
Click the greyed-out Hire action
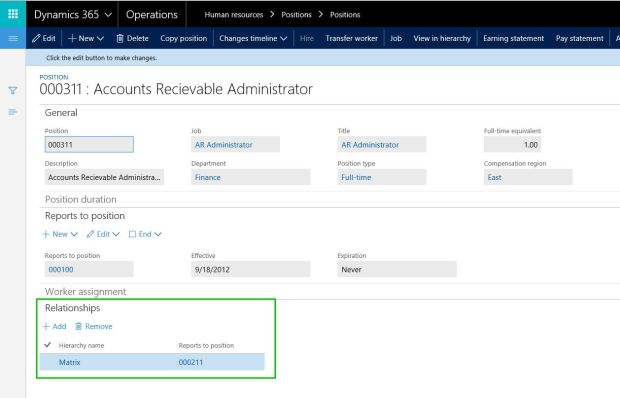click(306, 38)
